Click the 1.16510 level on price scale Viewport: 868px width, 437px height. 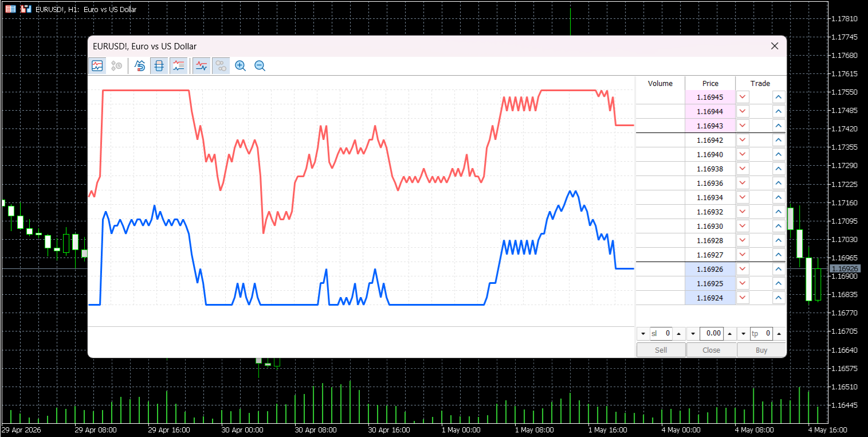click(844, 387)
